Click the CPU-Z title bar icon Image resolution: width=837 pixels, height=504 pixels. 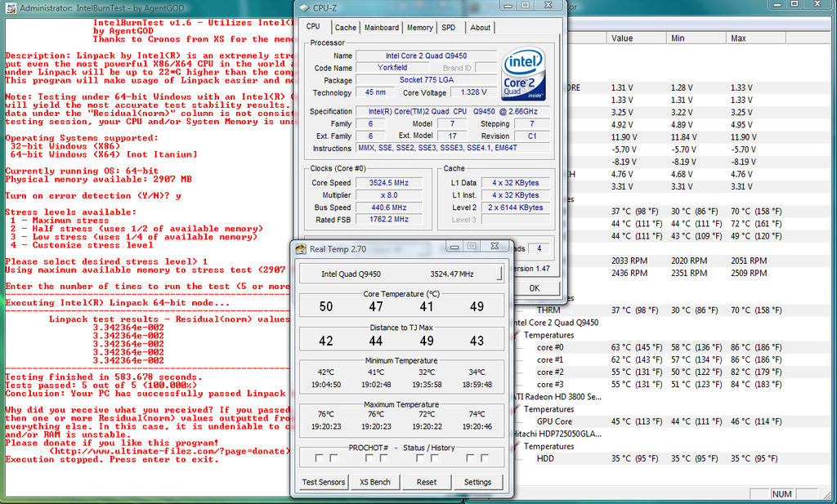pos(304,8)
